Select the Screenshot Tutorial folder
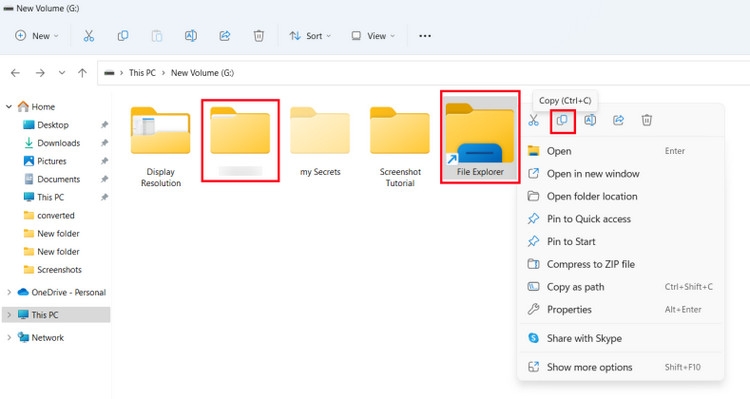 [x=400, y=147]
